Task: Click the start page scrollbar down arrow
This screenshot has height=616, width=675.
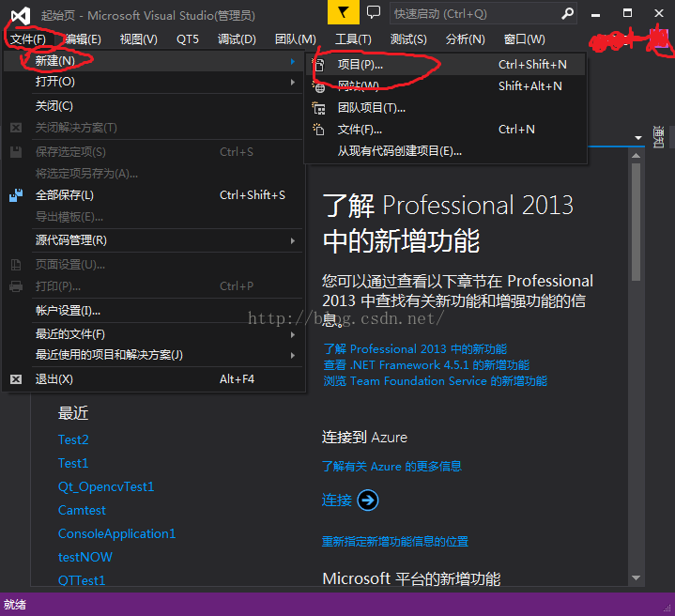Action: point(637,578)
